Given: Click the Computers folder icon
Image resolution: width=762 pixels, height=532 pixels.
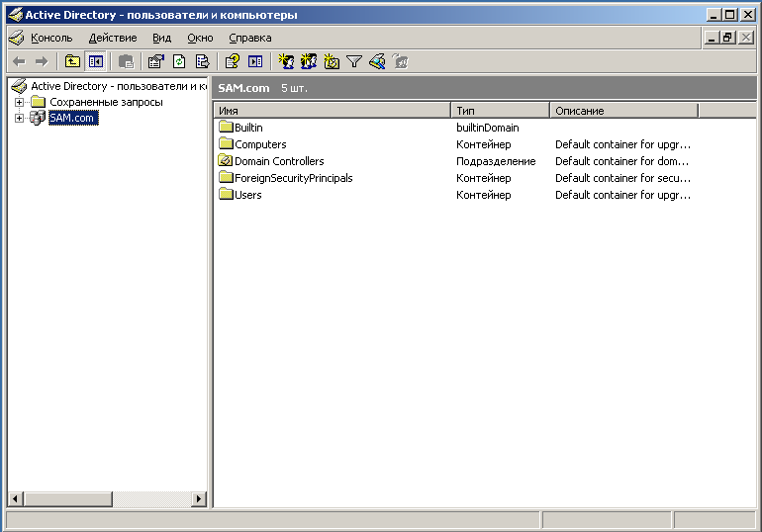Looking at the screenshot, I should click(226, 143).
